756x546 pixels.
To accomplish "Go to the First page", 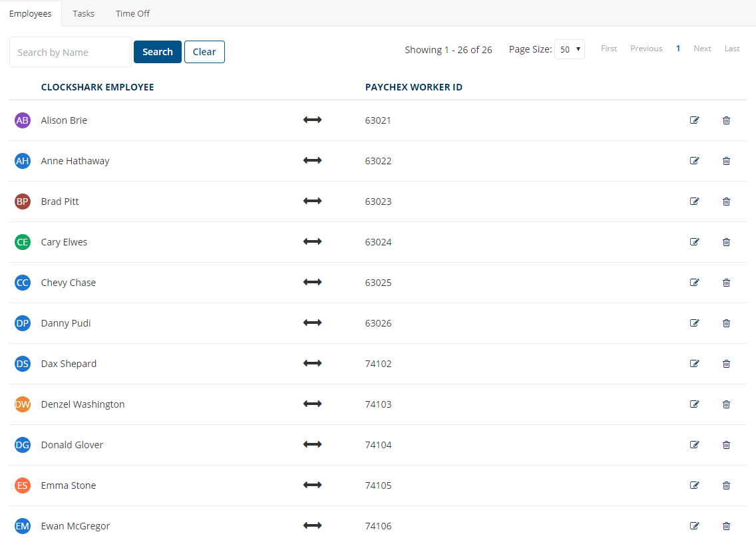I will click(609, 48).
